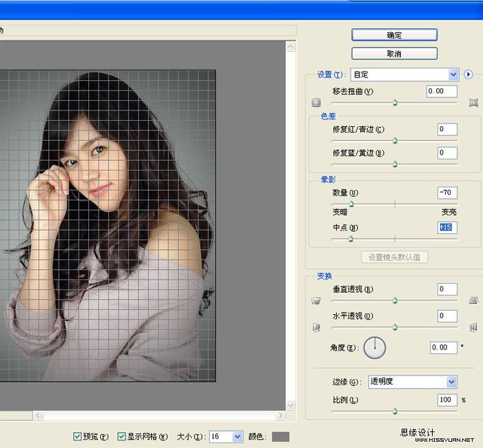Click the 角度 angle field showing 0.00
483x448 pixels.
[444, 347]
